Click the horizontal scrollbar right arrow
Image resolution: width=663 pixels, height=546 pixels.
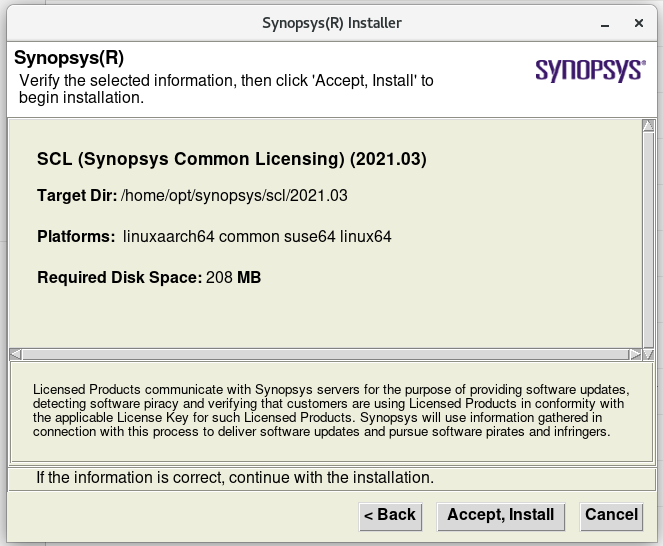(635, 354)
